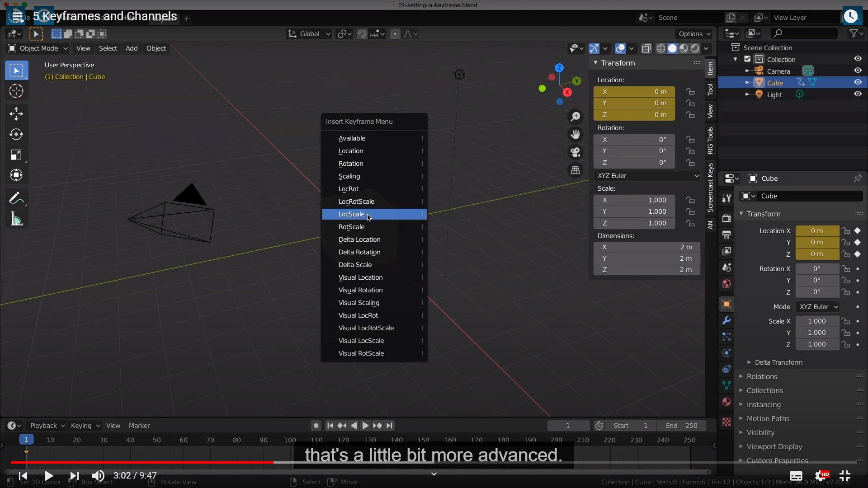
Task: Open the Add menu in header
Action: pos(132,48)
